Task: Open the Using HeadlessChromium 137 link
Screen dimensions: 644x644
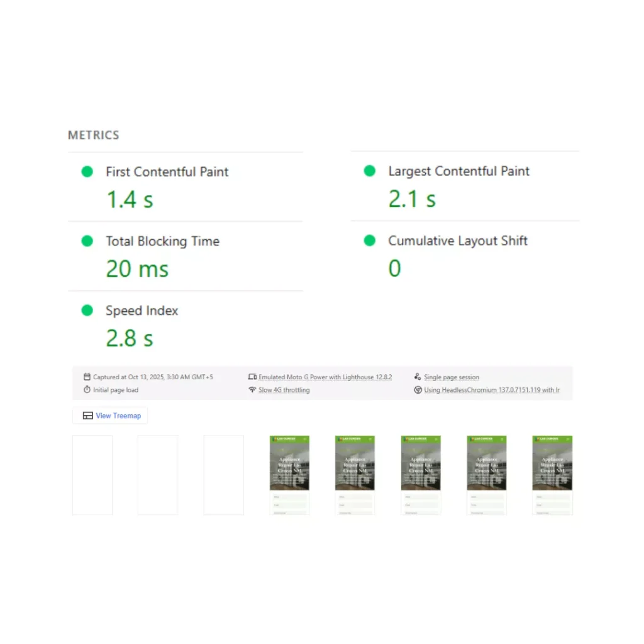Action: (492, 390)
